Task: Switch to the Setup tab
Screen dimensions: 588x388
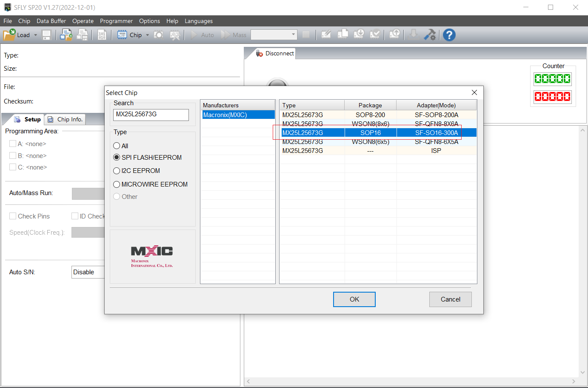Action: [27, 119]
